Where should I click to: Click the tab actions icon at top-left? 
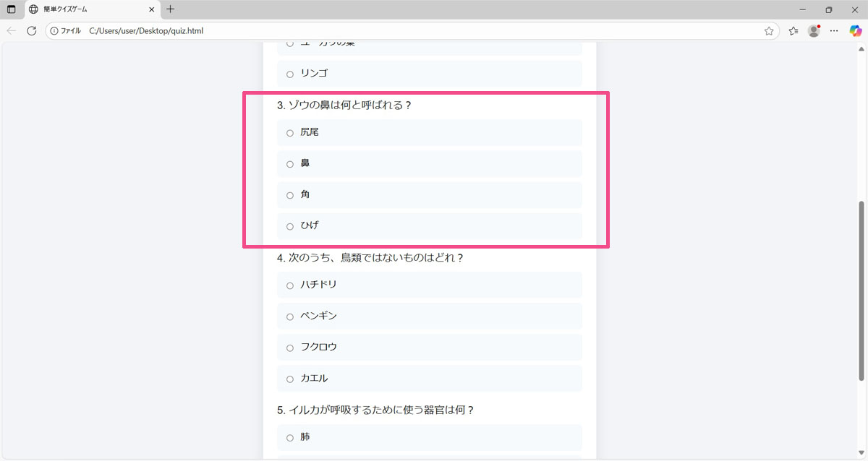(11, 9)
